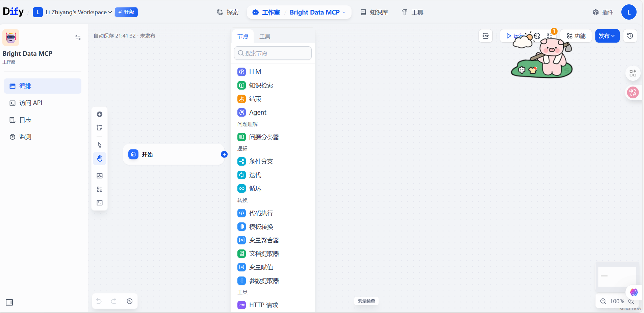644x313 pixels.
Task: Go to the 探索 explore page
Action: (x=228, y=13)
